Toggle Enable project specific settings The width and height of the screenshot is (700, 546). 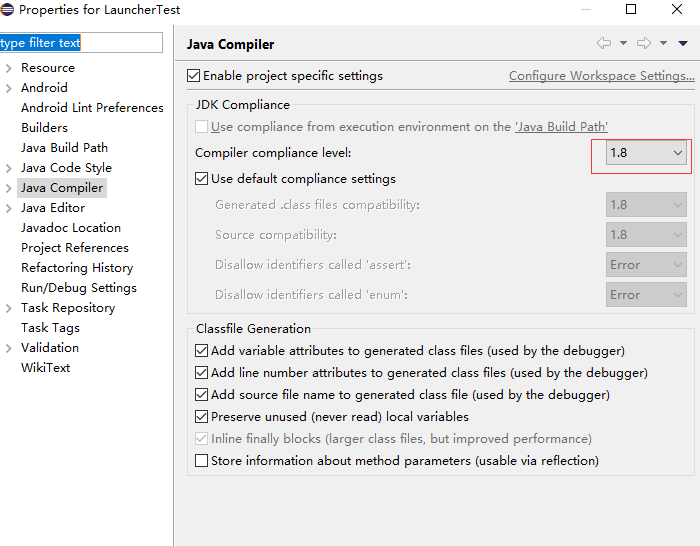(x=194, y=76)
